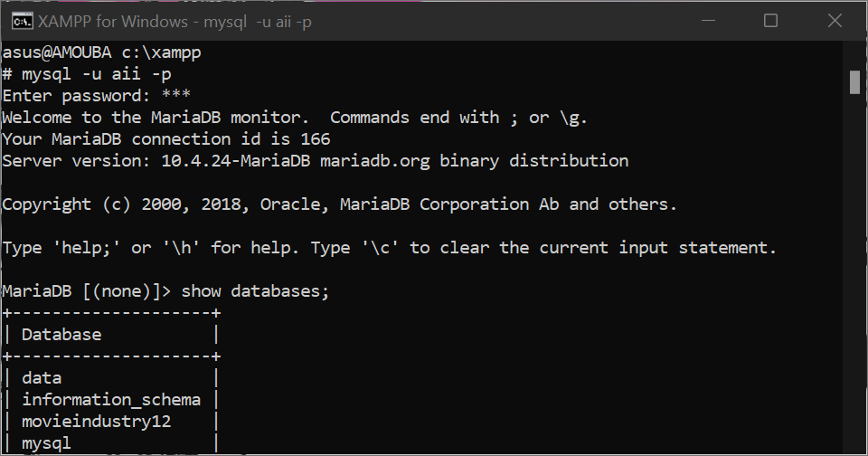Click the 'movieindustry12' database entry

97,422
